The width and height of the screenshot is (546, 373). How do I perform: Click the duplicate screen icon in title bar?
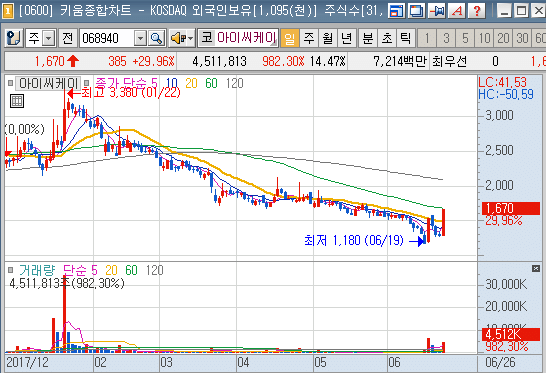[x=416, y=11]
